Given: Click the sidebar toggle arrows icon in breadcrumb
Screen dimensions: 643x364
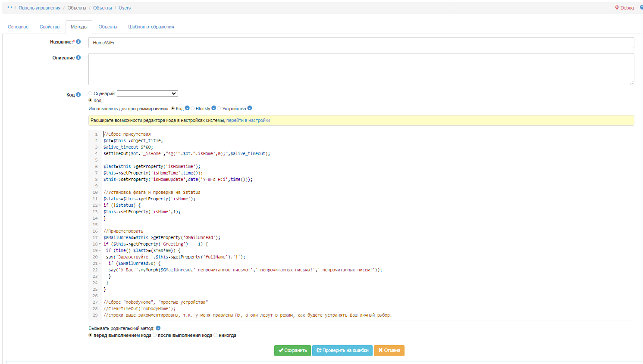Looking at the screenshot, I should 9,7.
